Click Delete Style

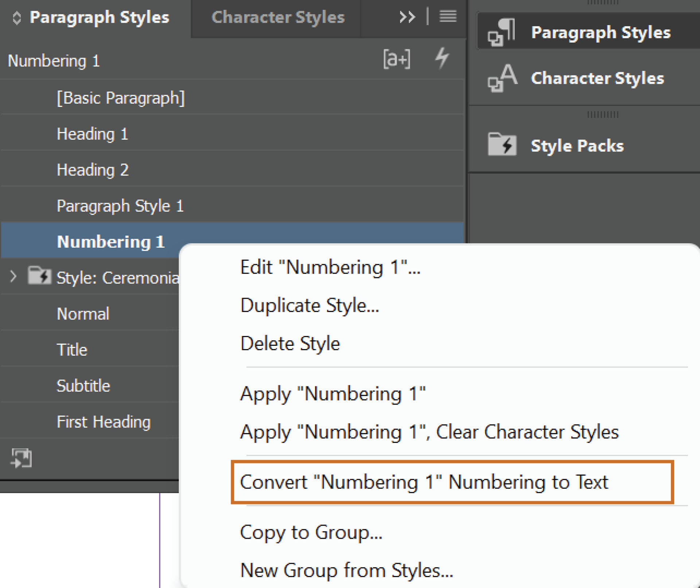pos(289,343)
